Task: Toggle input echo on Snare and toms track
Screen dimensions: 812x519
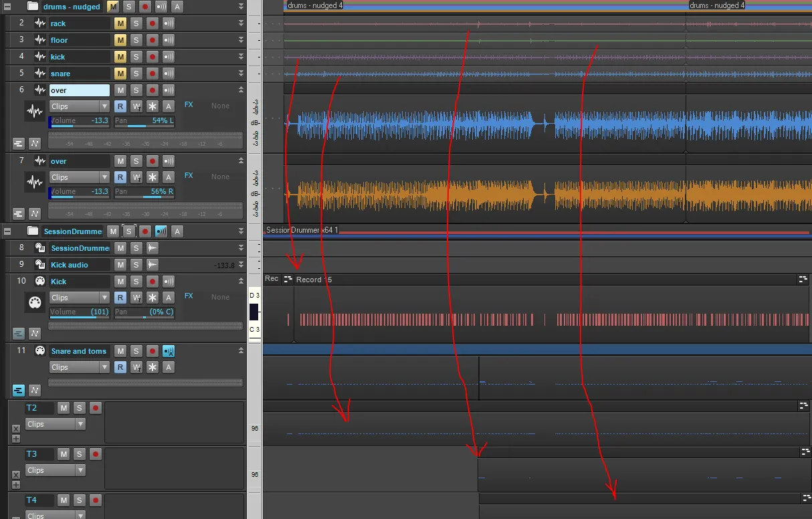Action: pos(169,351)
